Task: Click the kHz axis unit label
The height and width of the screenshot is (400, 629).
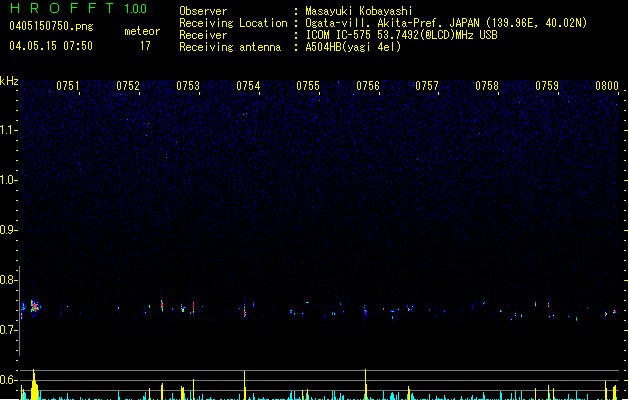Action: 9,81
